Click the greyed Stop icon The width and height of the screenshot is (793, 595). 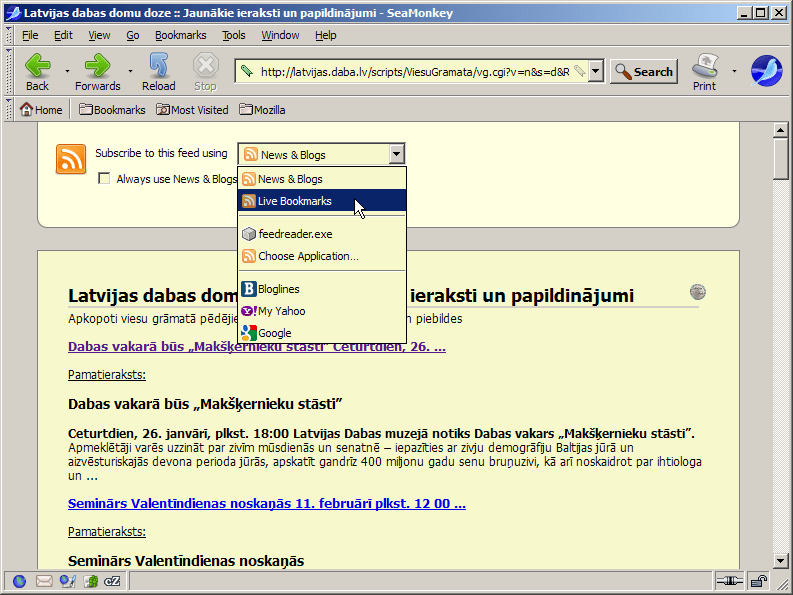click(x=205, y=65)
